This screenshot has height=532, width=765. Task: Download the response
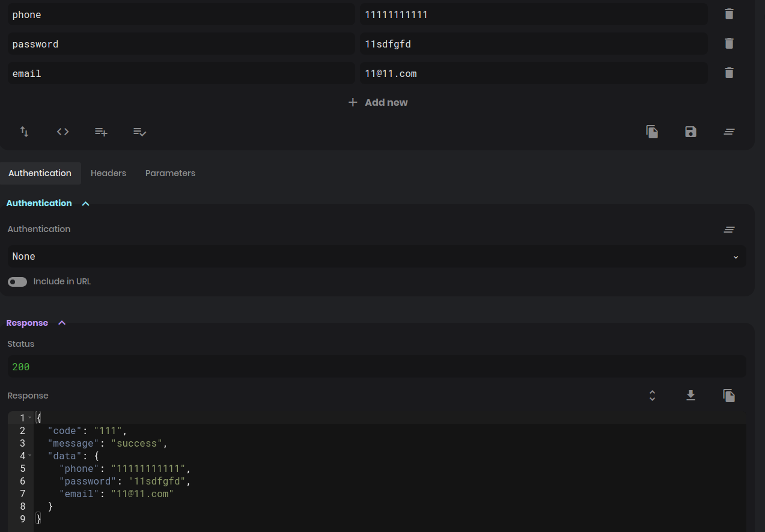690,396
